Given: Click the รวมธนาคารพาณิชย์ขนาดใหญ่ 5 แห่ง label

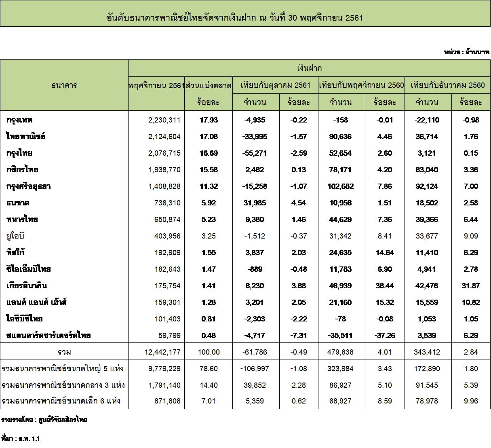Looking at the screenshot, I should (x=63, y=369).
